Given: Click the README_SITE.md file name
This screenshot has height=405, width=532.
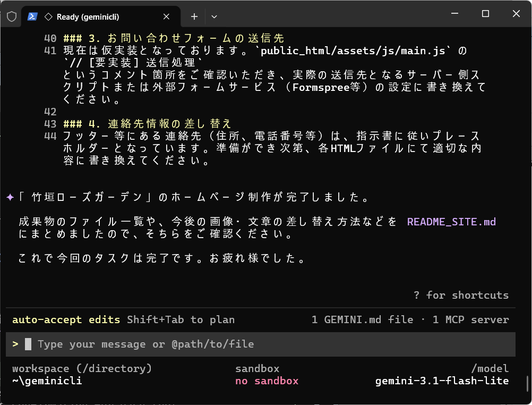Looking at the screenshot, I should 451,222.
